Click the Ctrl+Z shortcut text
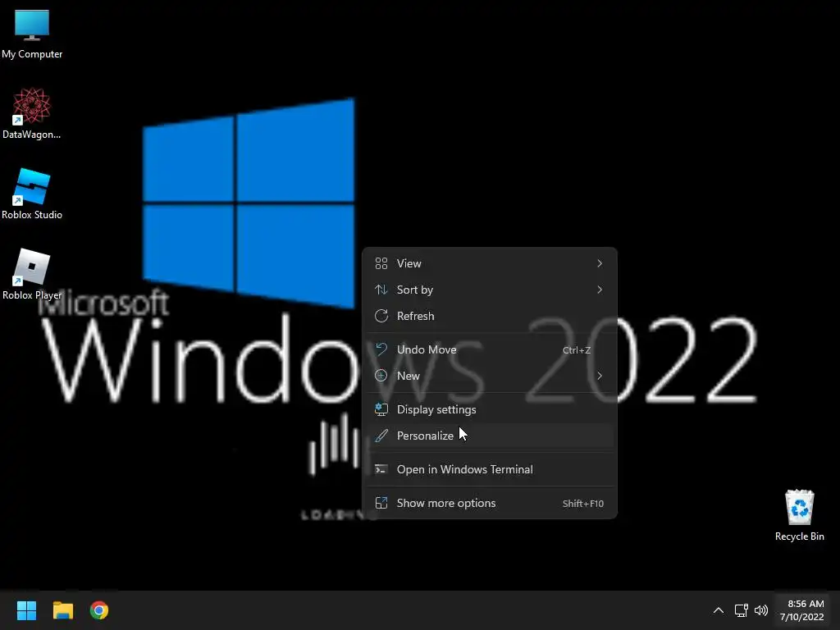 tap(577, 349)
